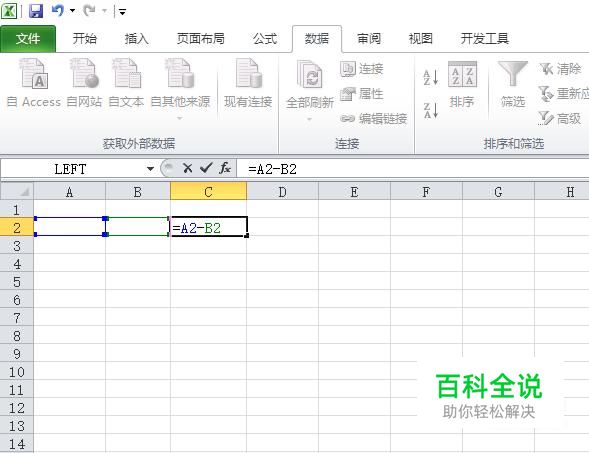Open the 现有连接 dialog
This screenshot has height=453, width=589.
point(248,83)
